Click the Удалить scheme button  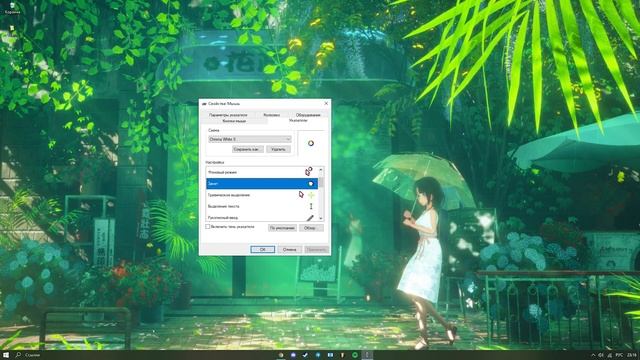pyautogui.click(x=278, y=149)
